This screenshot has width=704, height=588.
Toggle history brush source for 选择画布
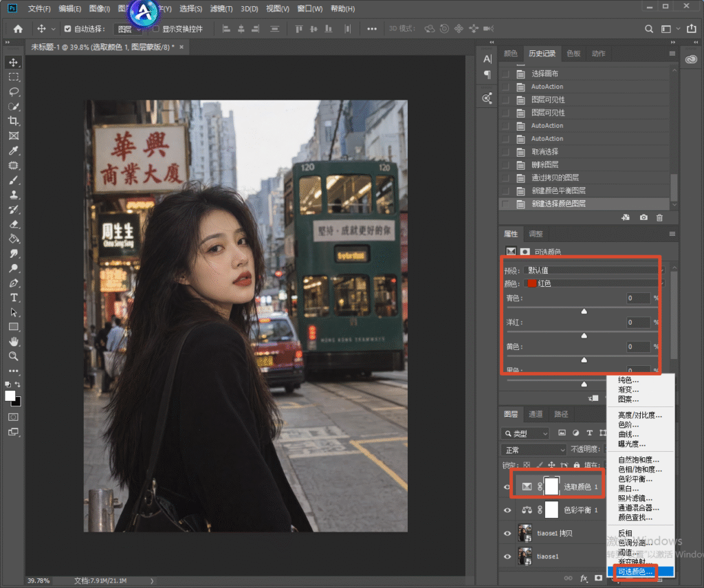(505, 74)
